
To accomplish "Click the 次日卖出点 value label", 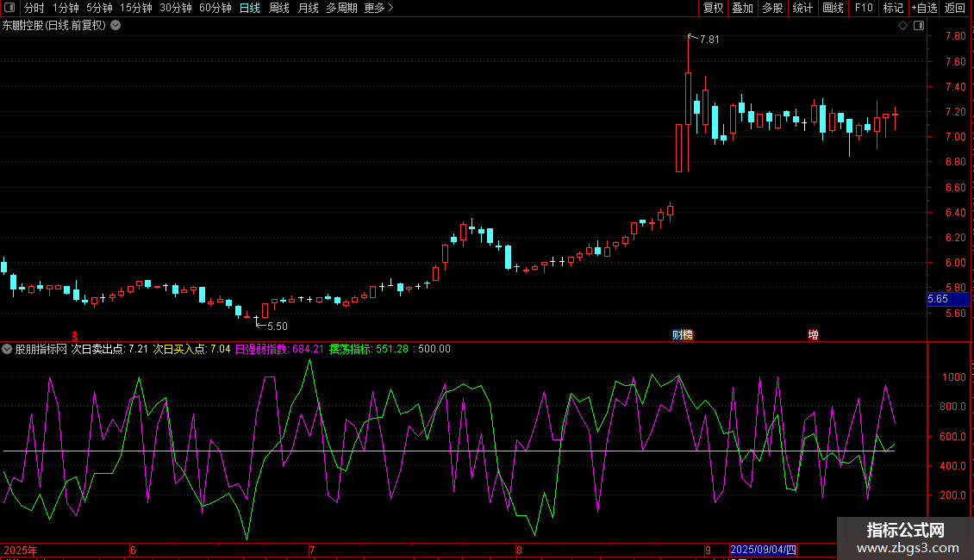I will point(109,349).
